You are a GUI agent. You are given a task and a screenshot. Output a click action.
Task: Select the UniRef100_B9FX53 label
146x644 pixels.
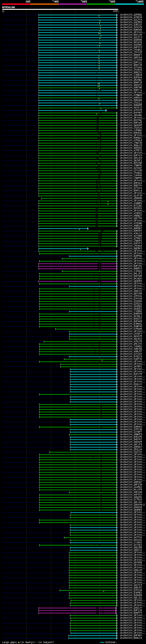tap(131, 266)
